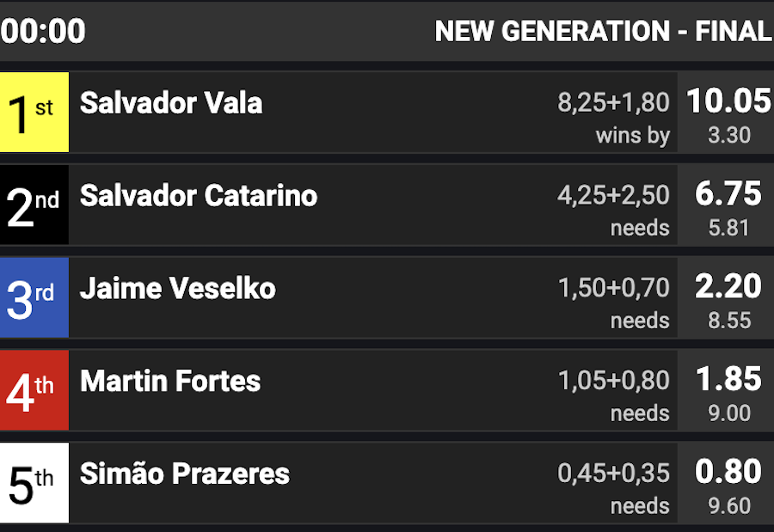
Task: Click wave scores 4,25+2,50
Action: [x=613, y=195]
